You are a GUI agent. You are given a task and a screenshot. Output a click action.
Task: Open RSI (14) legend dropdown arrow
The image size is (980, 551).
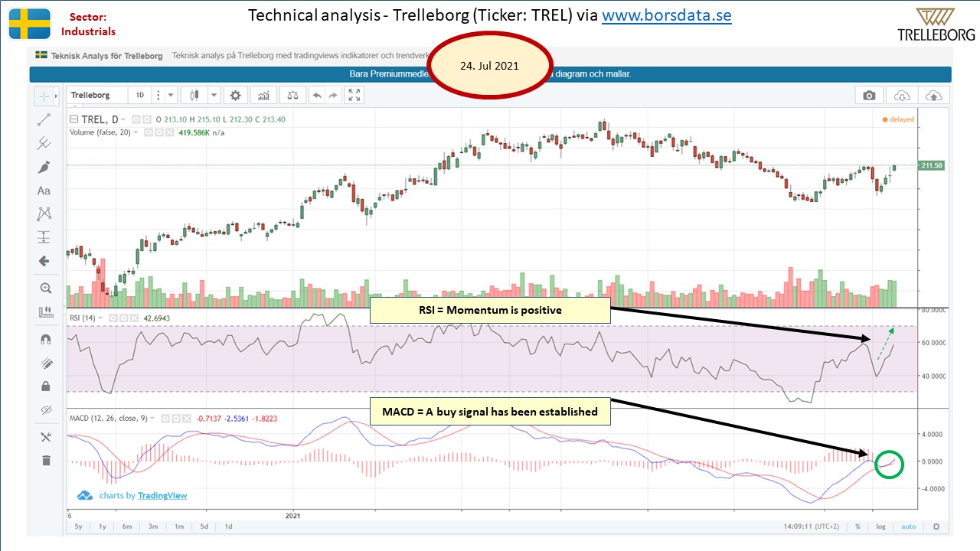[x=101, y=318]
